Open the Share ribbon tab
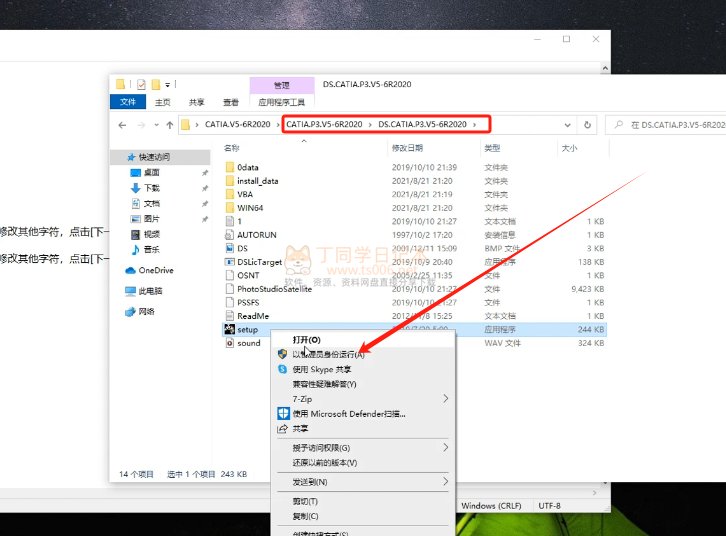This screenshot has height=536, width=726. point(196,102)
